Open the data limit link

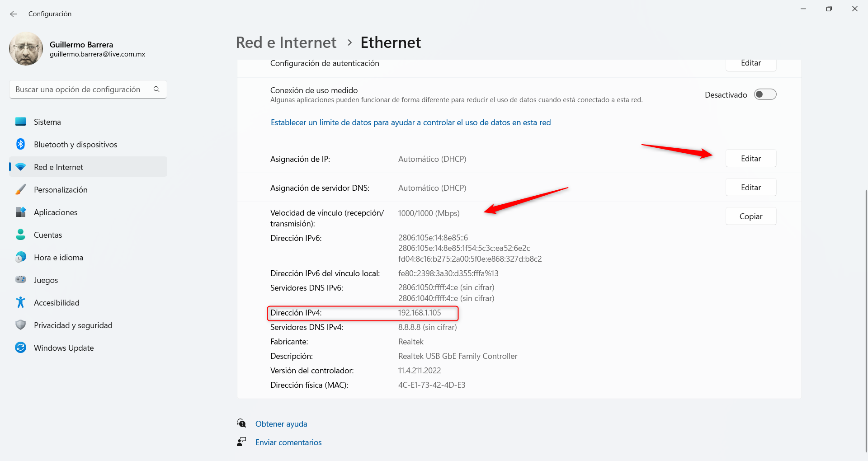click(410, 122)
